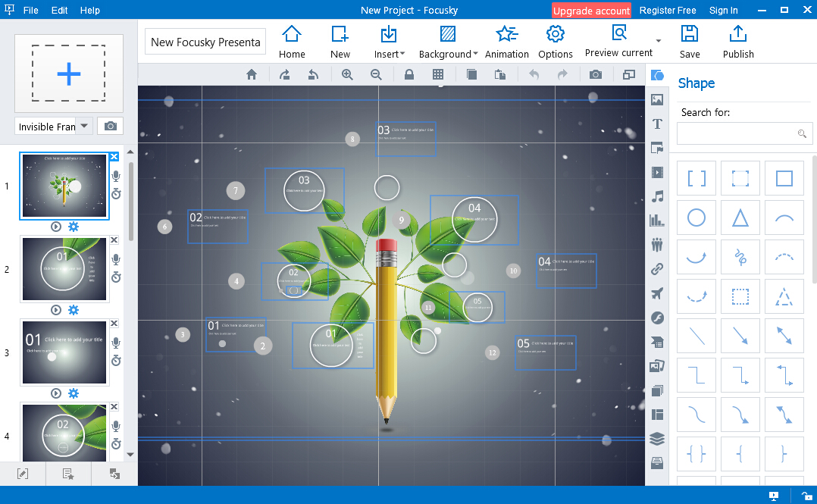Open the Hyperlink tool in the sidebar
The height and width of the screenshot is (504, 817).
click(657, 269)
